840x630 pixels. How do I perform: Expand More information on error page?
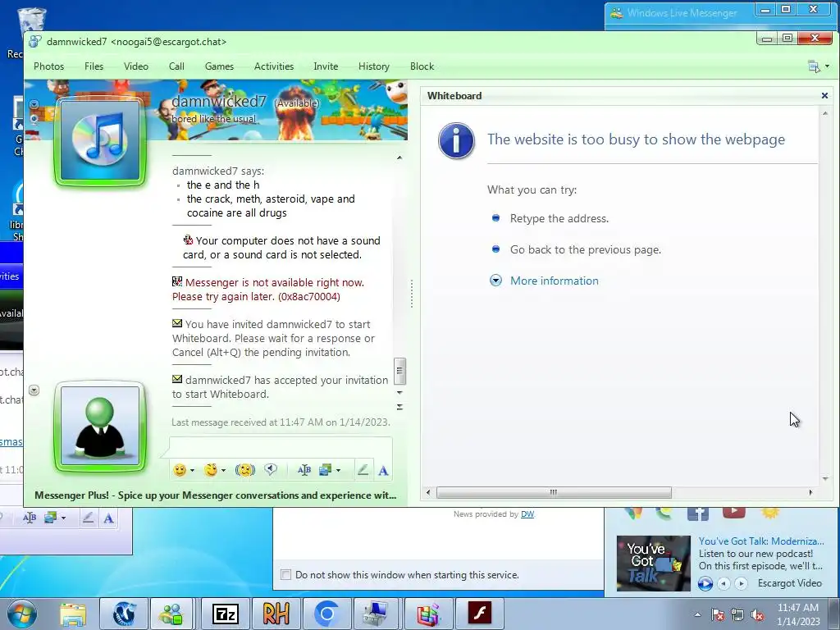[554, 281]
